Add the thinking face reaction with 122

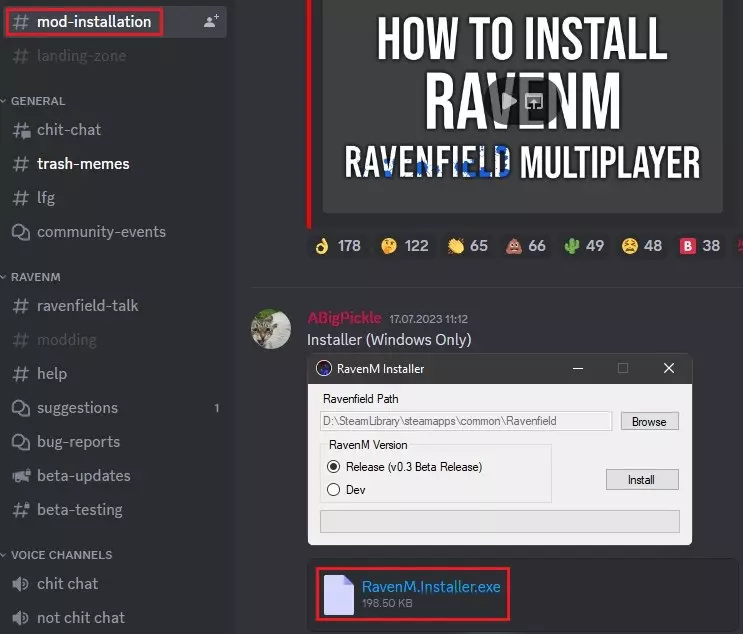[x=404, y=246]
